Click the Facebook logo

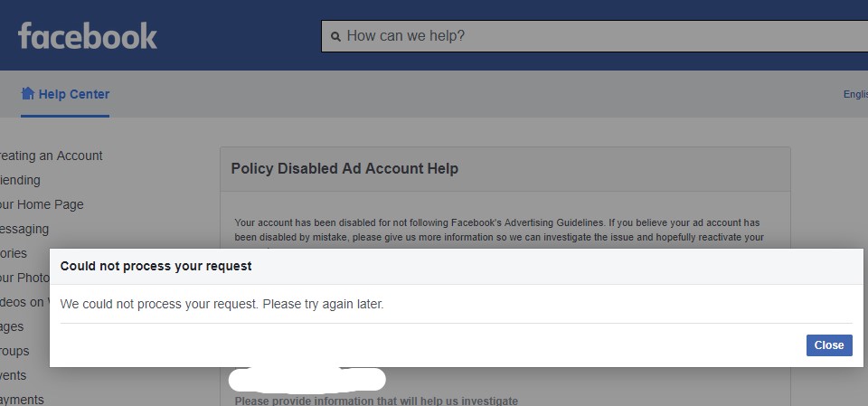(x=88, y=36)
